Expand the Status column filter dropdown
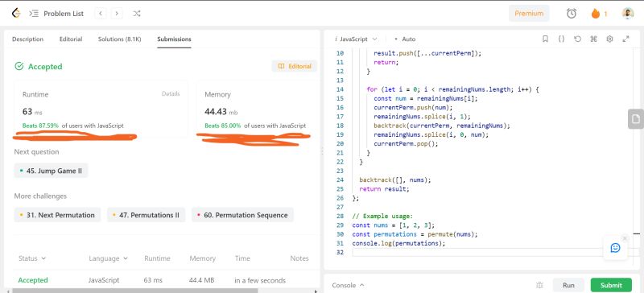Screen dimensions: 644x293 32,258
